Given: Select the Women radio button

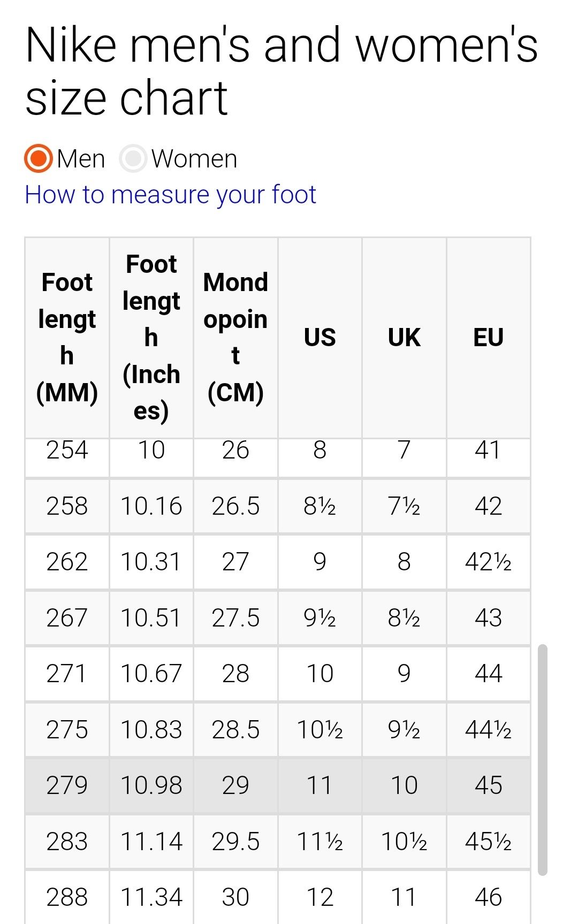Looking at the screenshot, I should 133,159.
